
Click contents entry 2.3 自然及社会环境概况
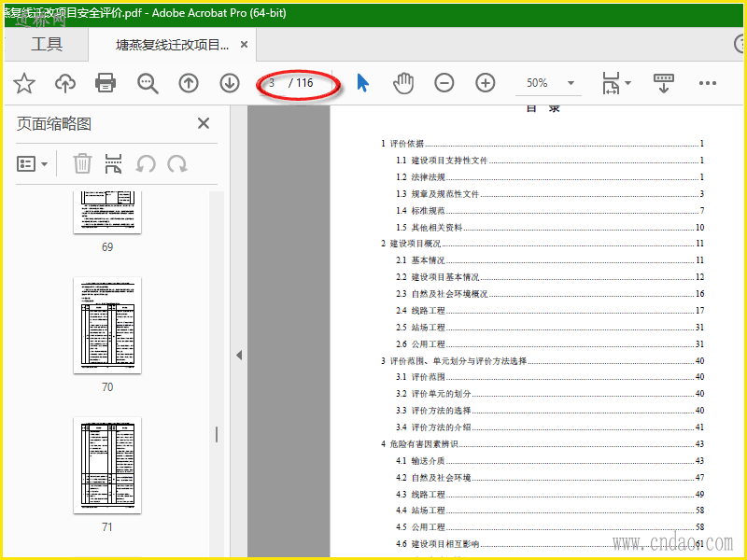(550, 293)
